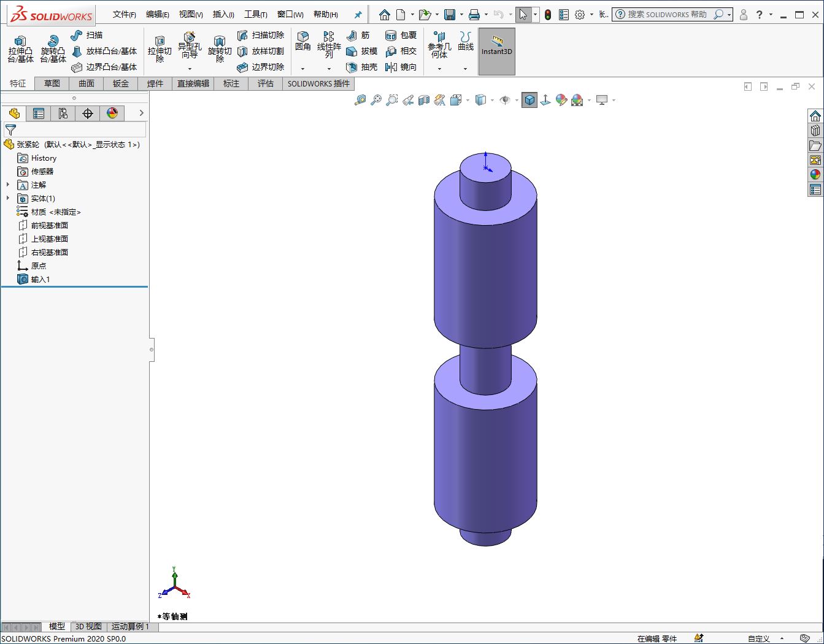Toggle the Instant3D button
Viewport: 824px width, 644px height.
click(x=496, y=52)
